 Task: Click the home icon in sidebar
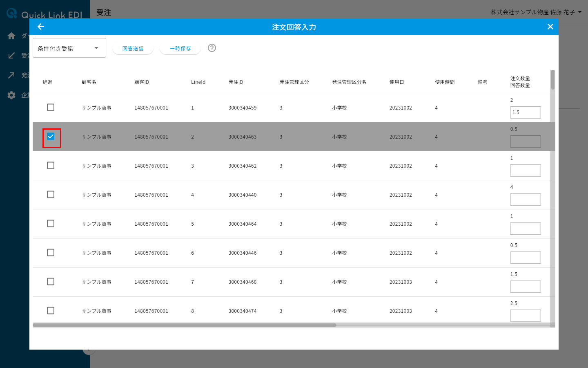(11, 36)
